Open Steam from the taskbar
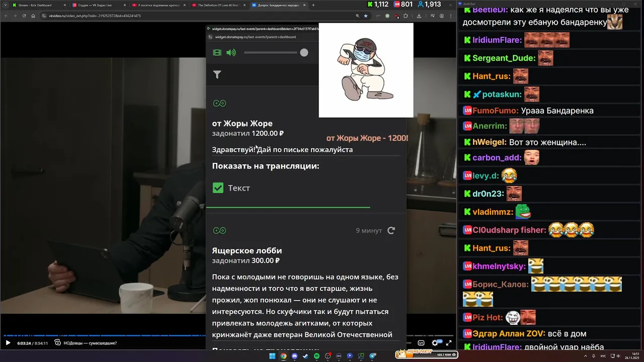Screen dimensions: 644x362 [305, 356]
